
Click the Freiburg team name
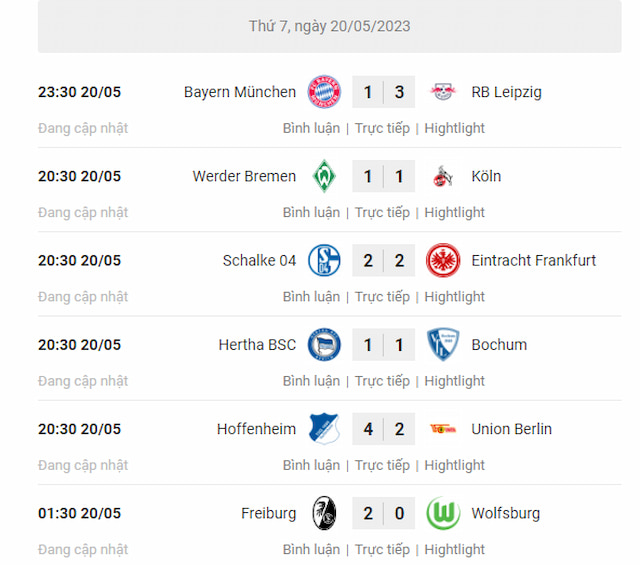click(268, 513)
